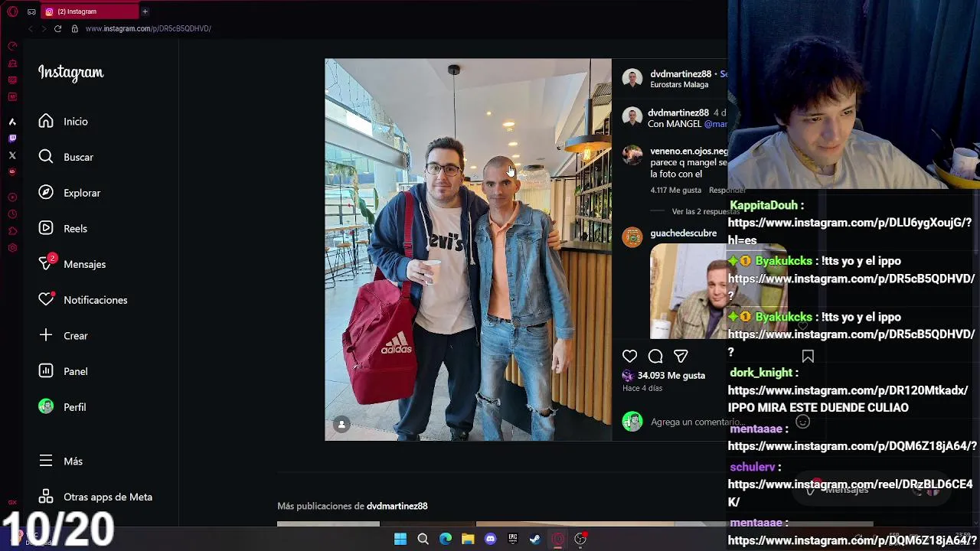Image resolution: width=980 pixels, height=551 pixels.
Task: Click the comment bubble icon under post
Action: click(655, 356)
